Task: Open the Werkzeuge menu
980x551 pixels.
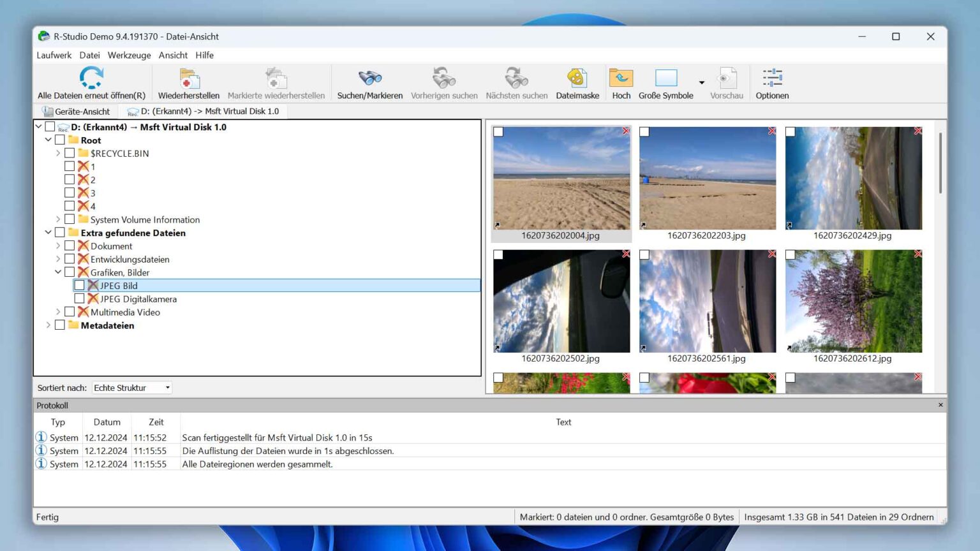Action: click(x=129, y=55)
